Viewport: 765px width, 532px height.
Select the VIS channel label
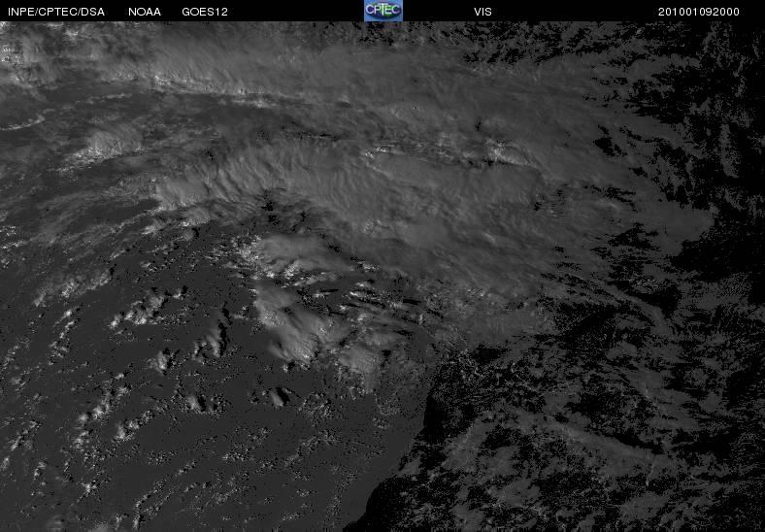coord(482,12)
